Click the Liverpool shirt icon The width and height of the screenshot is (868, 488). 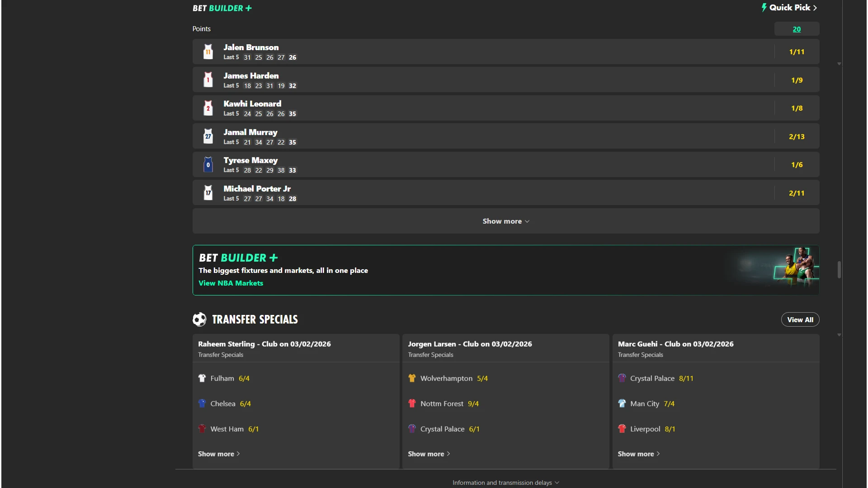coord(622,429)
